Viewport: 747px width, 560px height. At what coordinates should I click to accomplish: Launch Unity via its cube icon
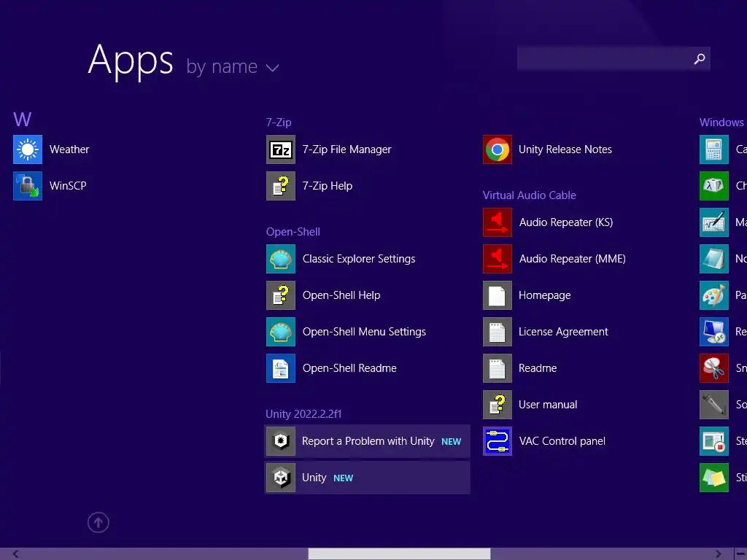click(x=281, y=478)
